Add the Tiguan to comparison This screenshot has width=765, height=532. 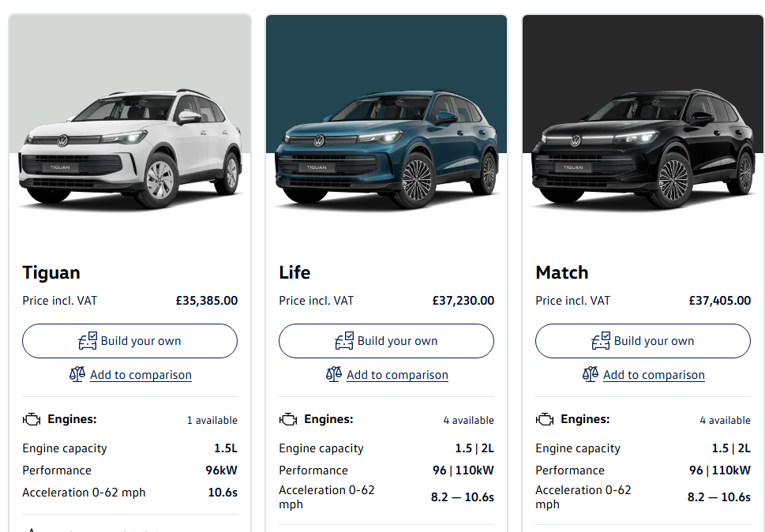(x=141, y=375)
